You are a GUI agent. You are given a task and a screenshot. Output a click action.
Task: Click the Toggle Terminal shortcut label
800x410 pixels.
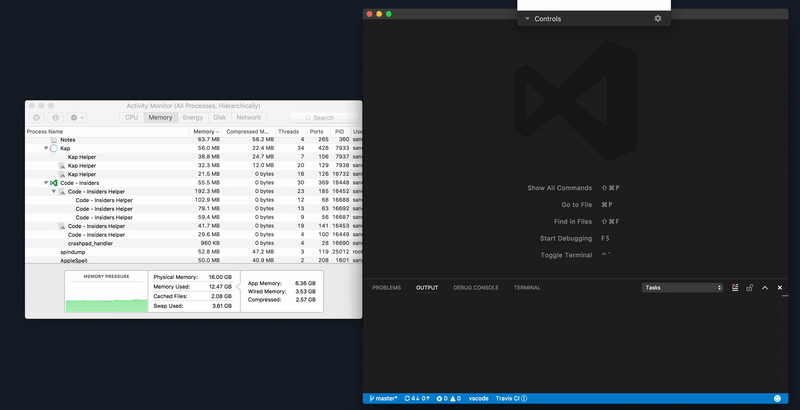click(x=566, y=255)
